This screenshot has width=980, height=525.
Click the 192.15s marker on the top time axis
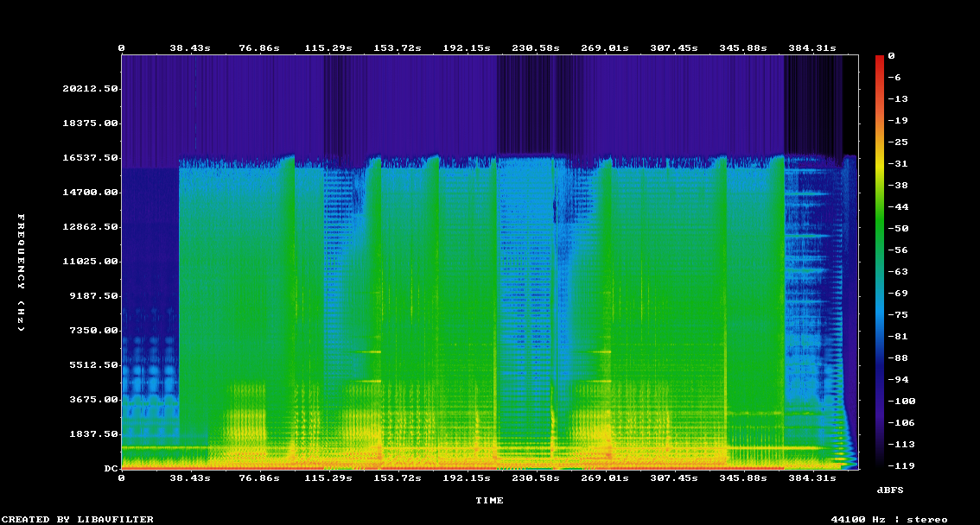[x=466, y=48]
